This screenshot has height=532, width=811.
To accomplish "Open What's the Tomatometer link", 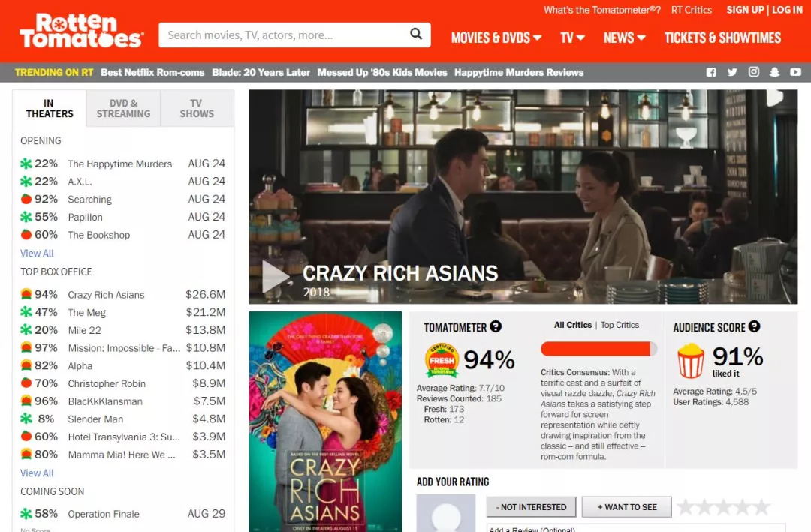I will point(602,10).
